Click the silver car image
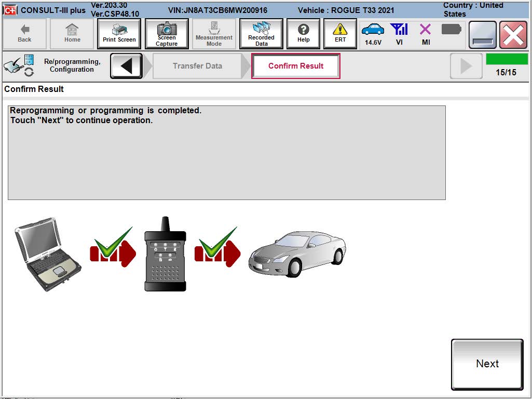 click(x=297, y=254)
